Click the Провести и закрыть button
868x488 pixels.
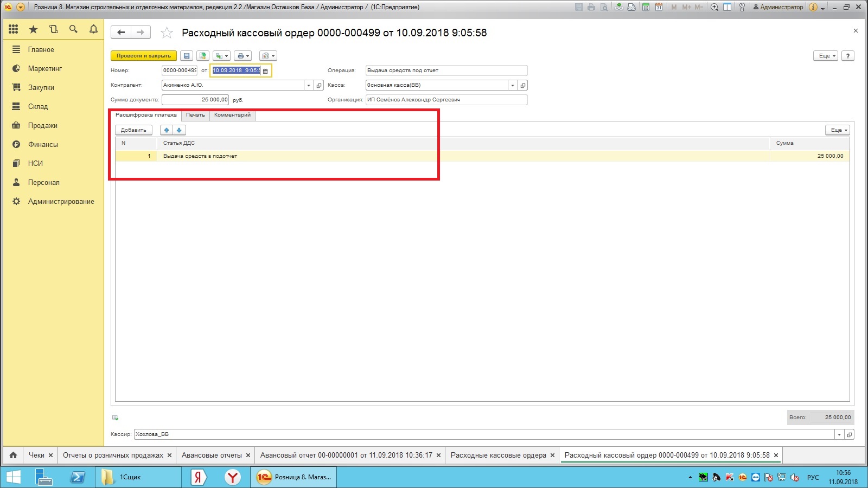[x=144, y=56]
